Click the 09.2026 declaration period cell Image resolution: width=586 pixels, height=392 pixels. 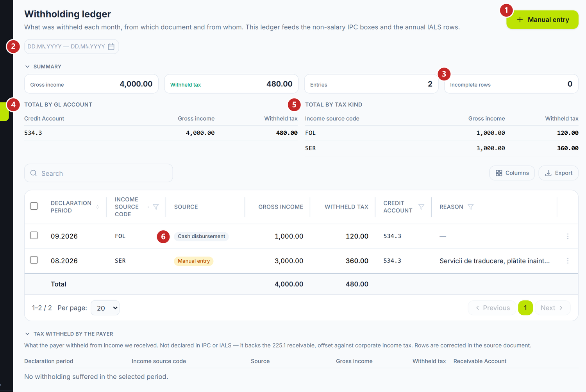[64, 236]
